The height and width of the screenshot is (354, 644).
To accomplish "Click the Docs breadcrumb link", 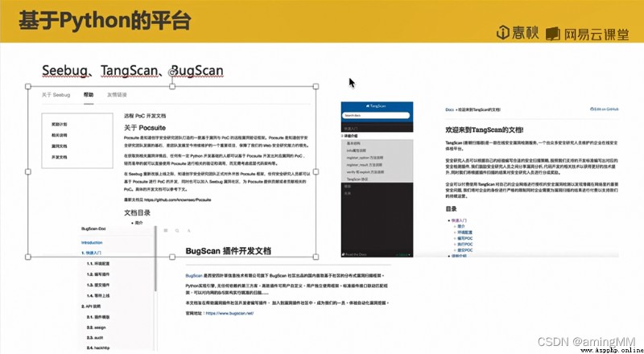I will pos(449,109).
